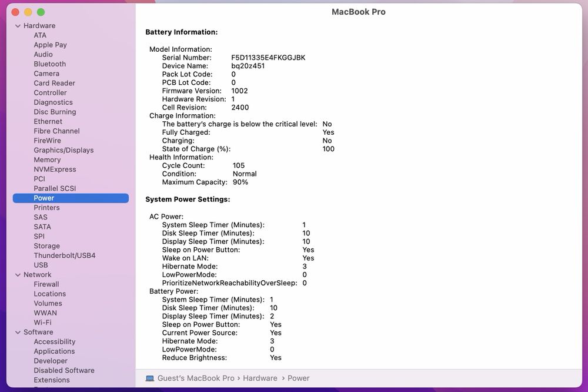Click the Battery Information heading

182,32
